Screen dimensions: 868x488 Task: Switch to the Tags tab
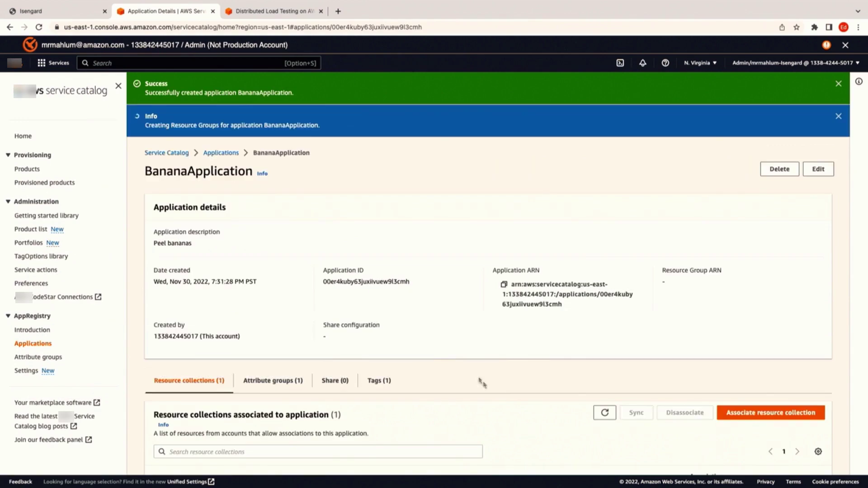tap(379, 380)
